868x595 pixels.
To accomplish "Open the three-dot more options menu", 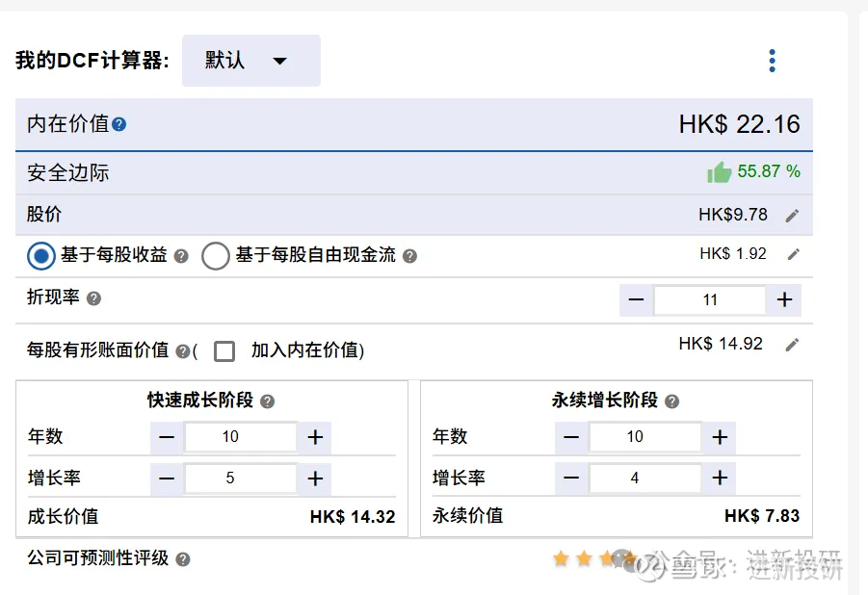I will pos(773,61).
